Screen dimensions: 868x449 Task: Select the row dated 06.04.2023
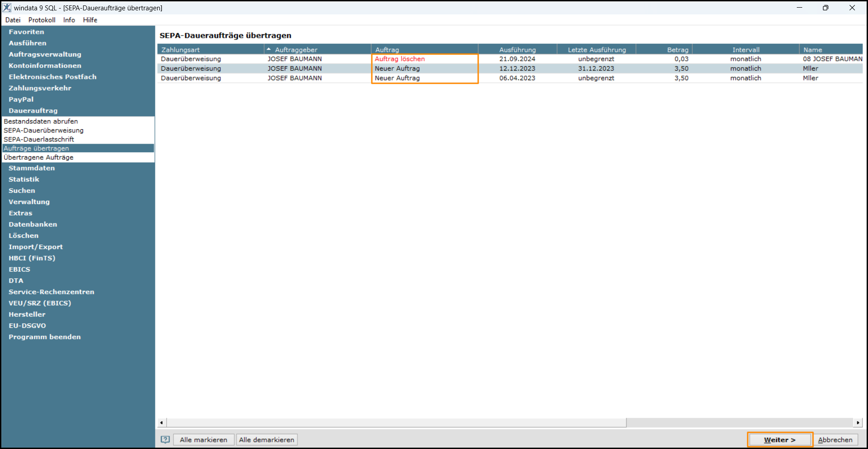(510, 78)
